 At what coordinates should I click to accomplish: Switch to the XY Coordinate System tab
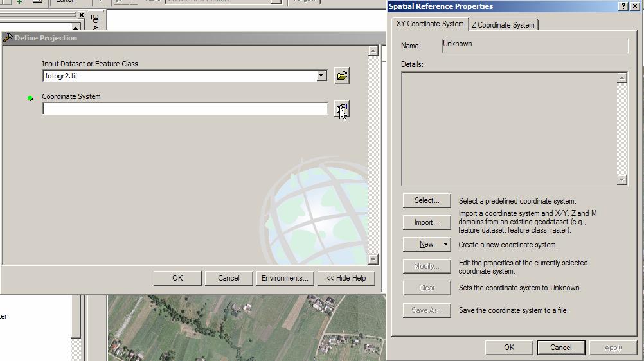point(429,24)
